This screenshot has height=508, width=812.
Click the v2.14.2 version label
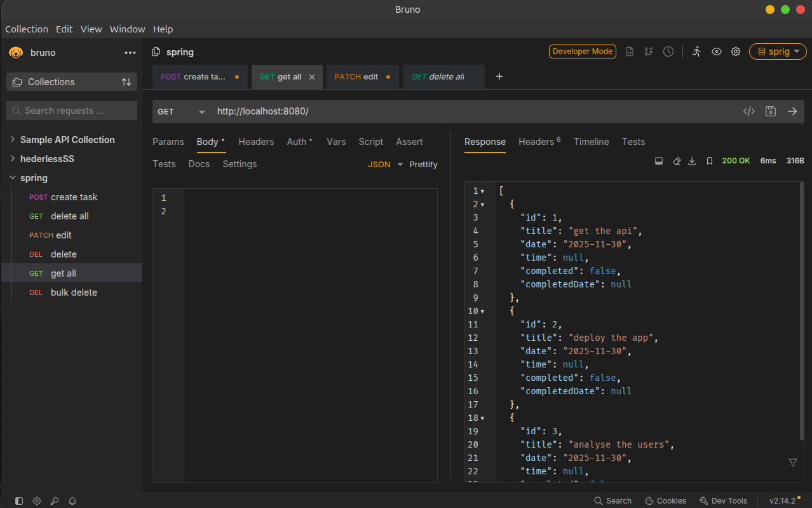click(x=782, y=501)
